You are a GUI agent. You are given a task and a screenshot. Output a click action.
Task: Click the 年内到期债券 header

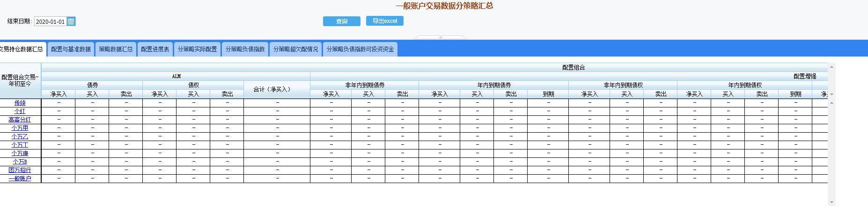pos(494,85)
